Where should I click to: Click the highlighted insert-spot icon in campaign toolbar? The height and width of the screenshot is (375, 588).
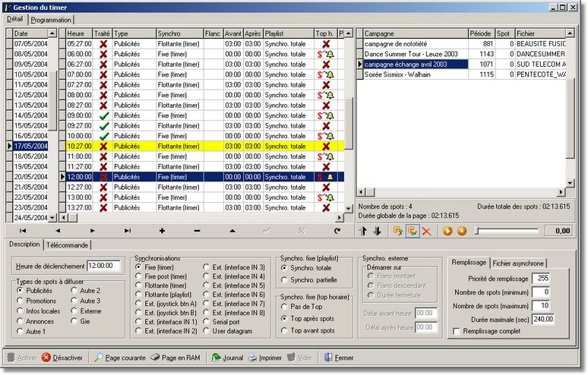pyautogui.click(x=413, y=231)
